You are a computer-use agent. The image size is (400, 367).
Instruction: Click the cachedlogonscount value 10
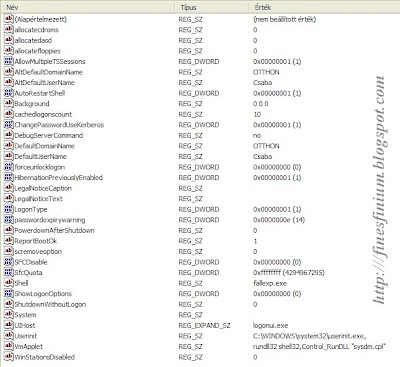tap(257, 114)
